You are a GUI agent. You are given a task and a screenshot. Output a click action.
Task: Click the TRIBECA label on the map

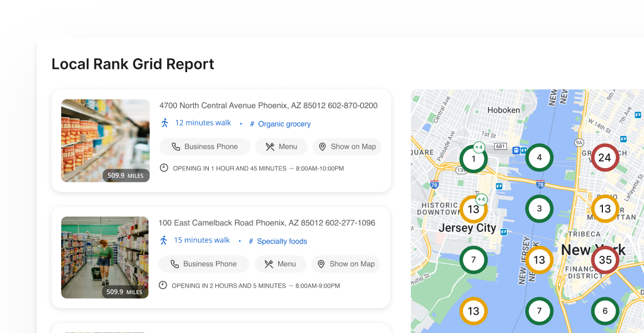coord(584,234)
